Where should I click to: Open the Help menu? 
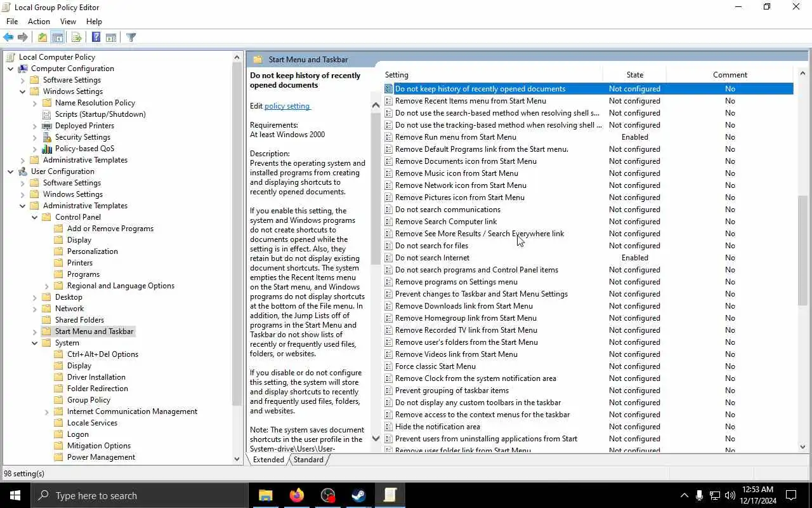click(x=94, y=21)
